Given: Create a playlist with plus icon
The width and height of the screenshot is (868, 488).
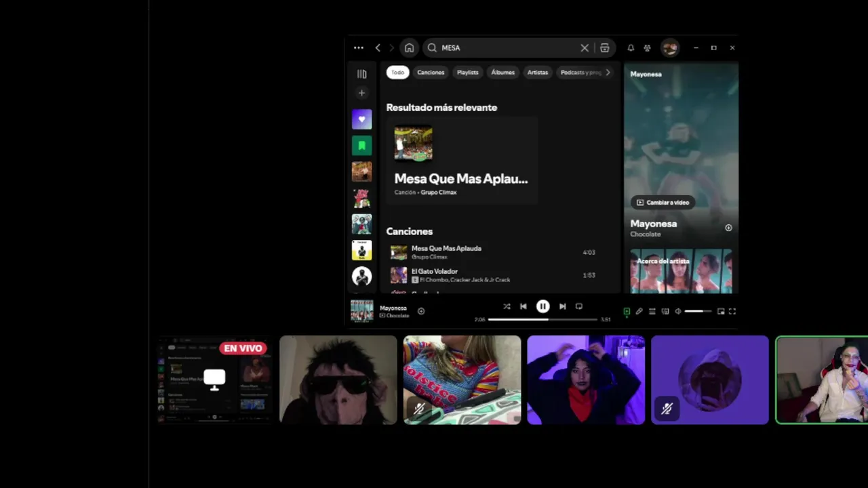Looking at the screenshot, I should click(361, 93).
